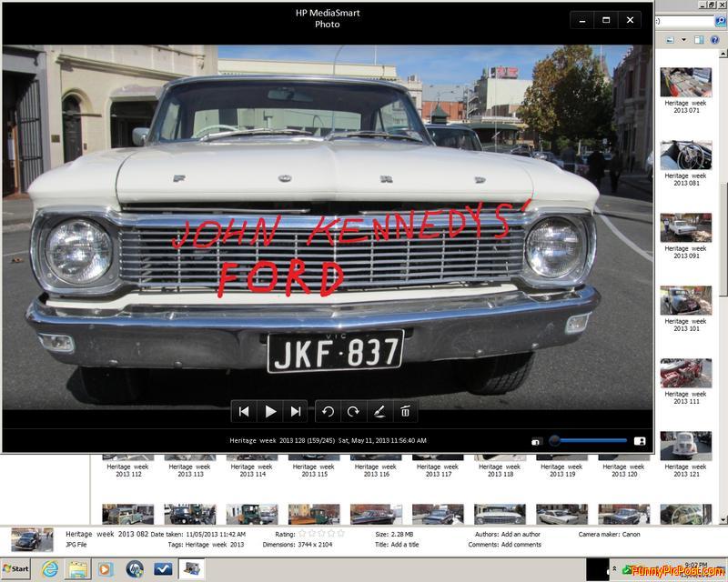Image resolution: width=728 pixels, height=582 pixels.
Task: Select thumbnail Heritage week 2013 101
Action: 686,300
